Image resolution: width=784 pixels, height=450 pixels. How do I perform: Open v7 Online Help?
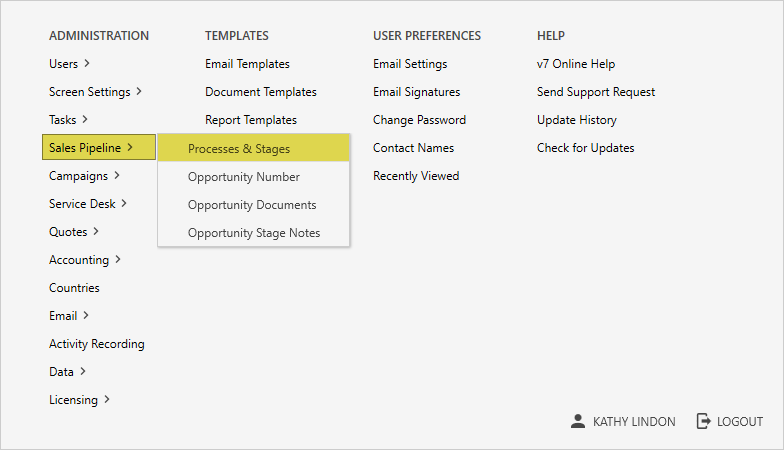pyautogui.click(x=575, y=64)
